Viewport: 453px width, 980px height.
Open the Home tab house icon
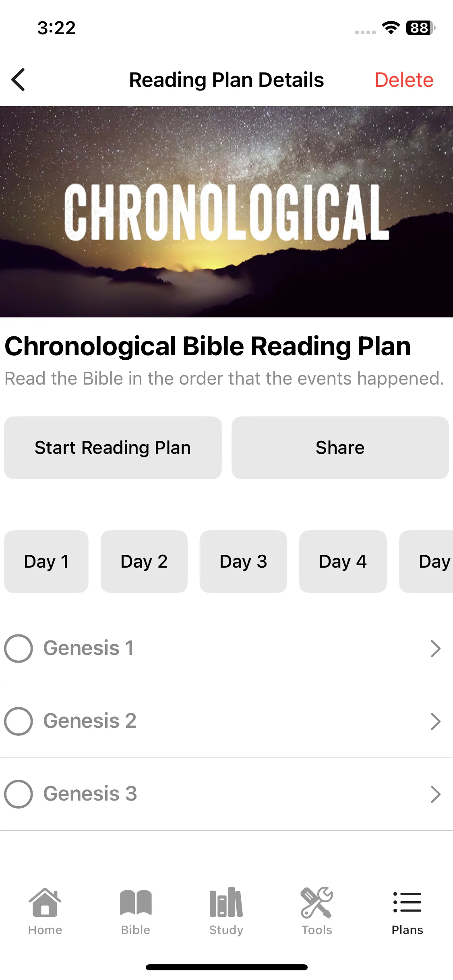45,902
